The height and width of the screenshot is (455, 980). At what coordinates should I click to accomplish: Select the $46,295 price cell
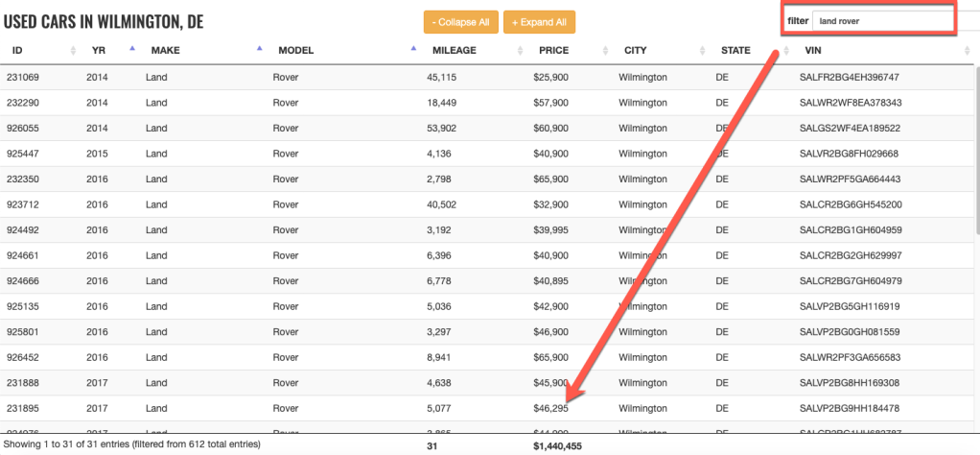551,408
